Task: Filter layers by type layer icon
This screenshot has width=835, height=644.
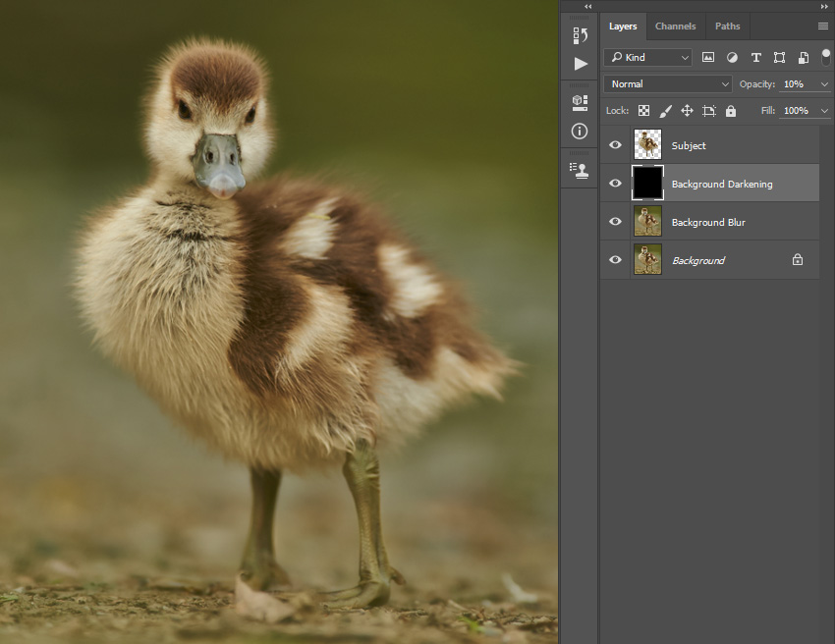Action: [755, 58]
